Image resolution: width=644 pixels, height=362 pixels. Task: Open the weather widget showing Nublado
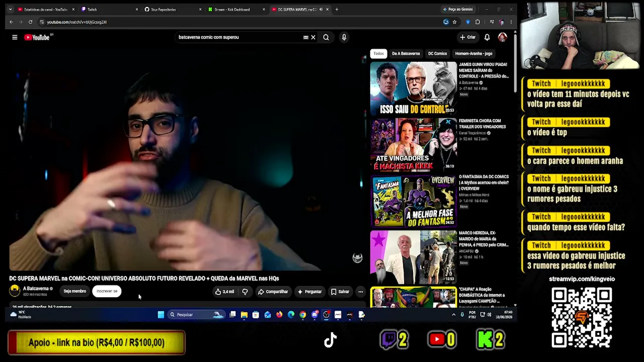21,315
